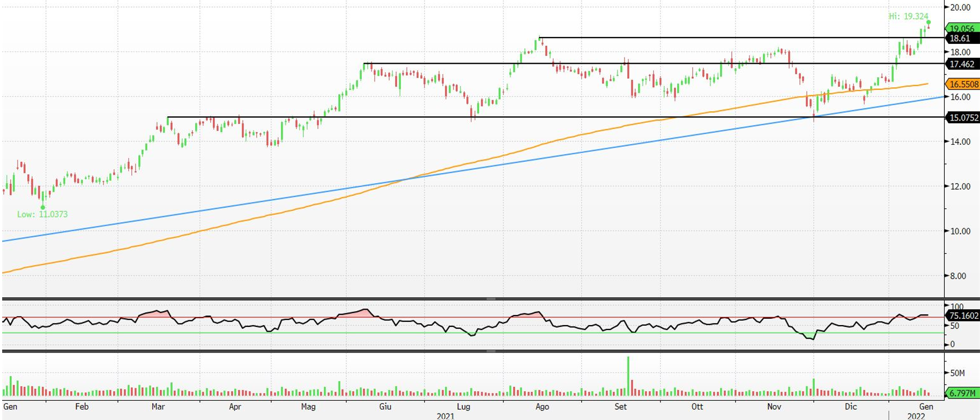The width and height of the screenshot is (980, 420).
Task: Click the Apr month label
Action: click(235, 407)
